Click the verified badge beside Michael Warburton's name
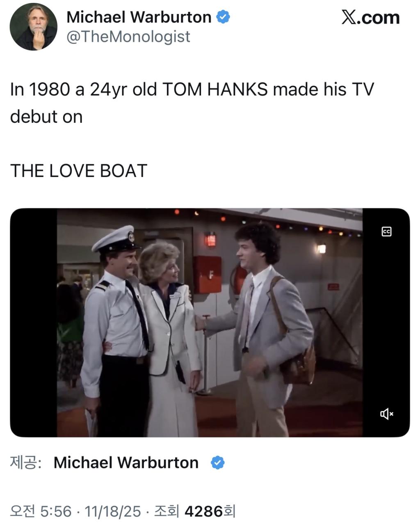 click(223, 17)
